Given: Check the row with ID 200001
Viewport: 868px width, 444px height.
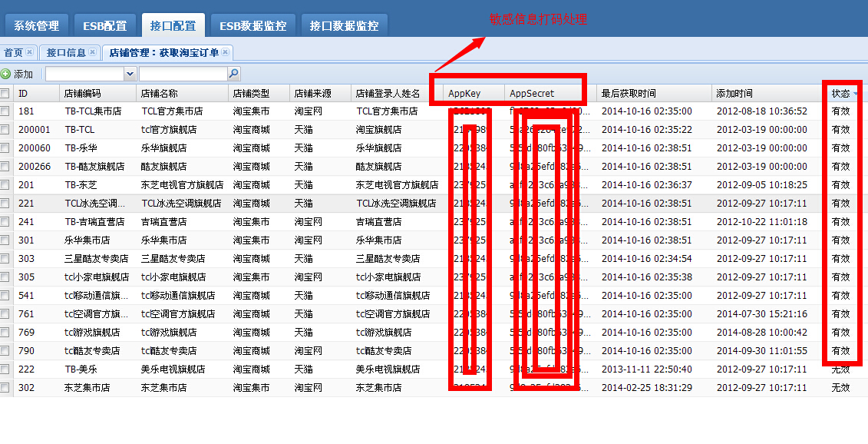Looking at the screenshot, I should pyautogui.click(x=5, y=129).
